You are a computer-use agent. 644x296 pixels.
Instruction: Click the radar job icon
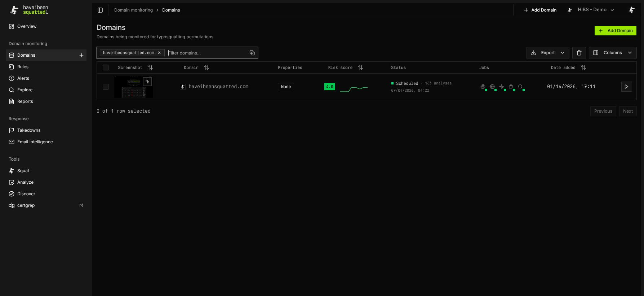(x=483, y=87)
